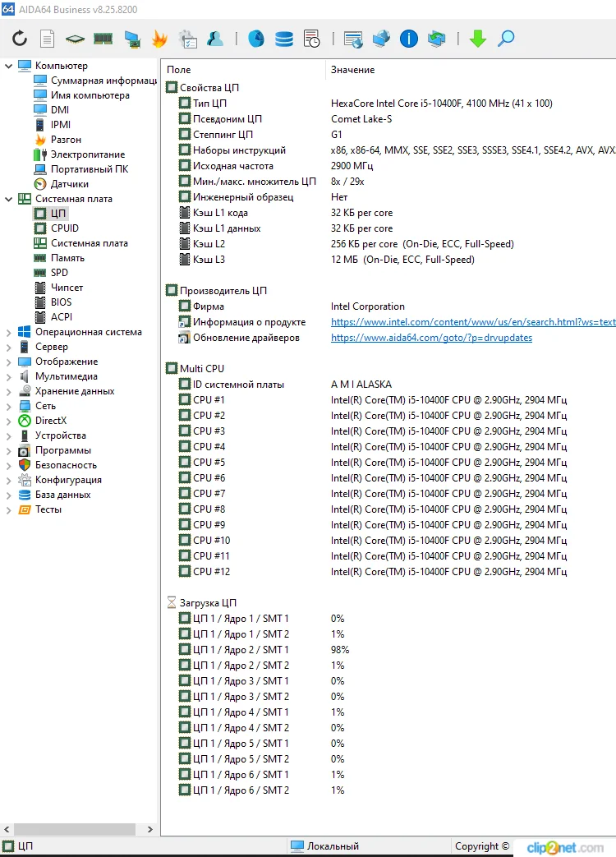
Task: Expand the Мультимедиа tree node
Action: point(8,376)
